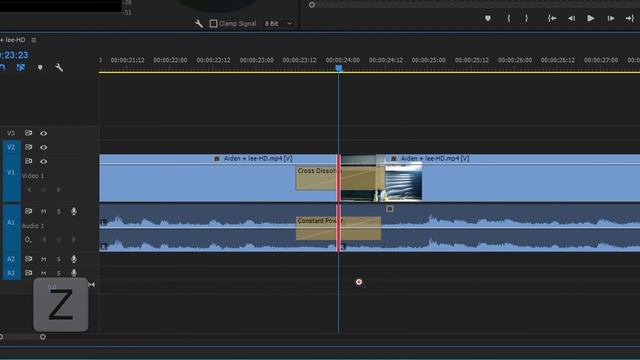Image resolution: width=640 pixels, height=360 pixels.
Task: Click the timeline zoom scrollbar right handle
Action: [x=43, y=337]
